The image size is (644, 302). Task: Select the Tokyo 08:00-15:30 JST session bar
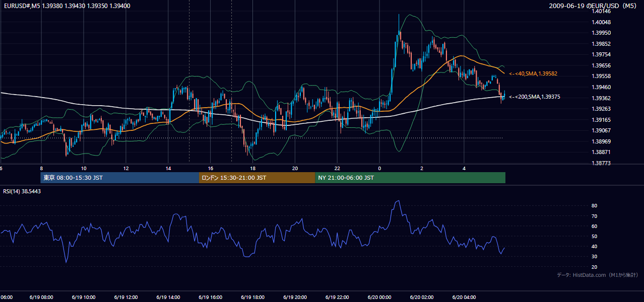click(x=120, y=178)
